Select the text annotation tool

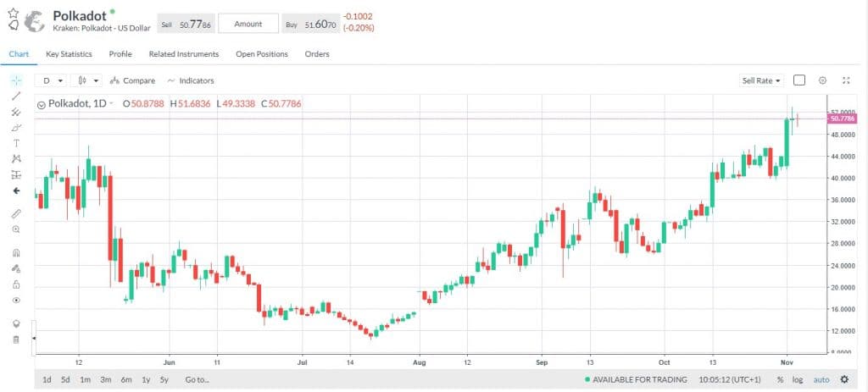click(16, 143)
